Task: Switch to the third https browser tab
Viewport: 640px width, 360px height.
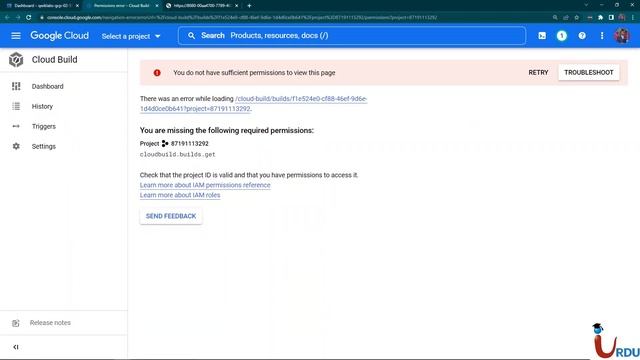Action: [201, 6]
